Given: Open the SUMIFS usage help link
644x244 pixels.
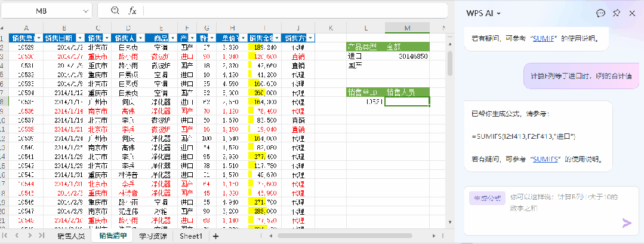Looking at the screenshot, I should (x=545, y=159).
